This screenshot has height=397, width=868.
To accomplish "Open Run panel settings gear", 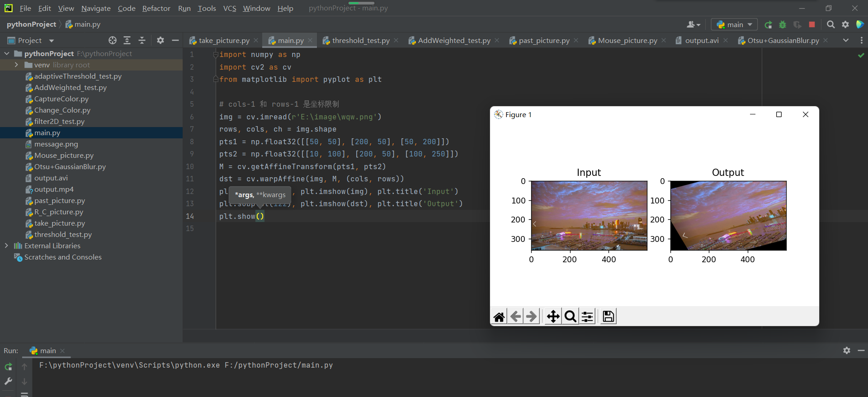I will 847,350.
